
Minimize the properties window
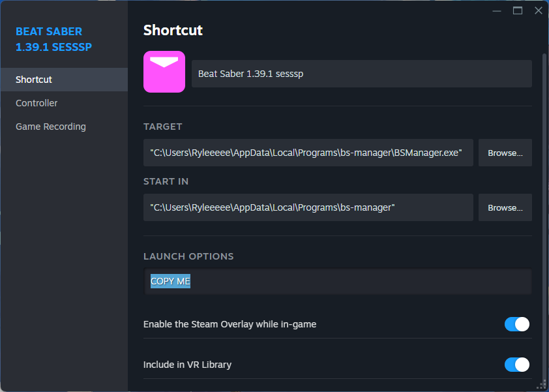497,11
